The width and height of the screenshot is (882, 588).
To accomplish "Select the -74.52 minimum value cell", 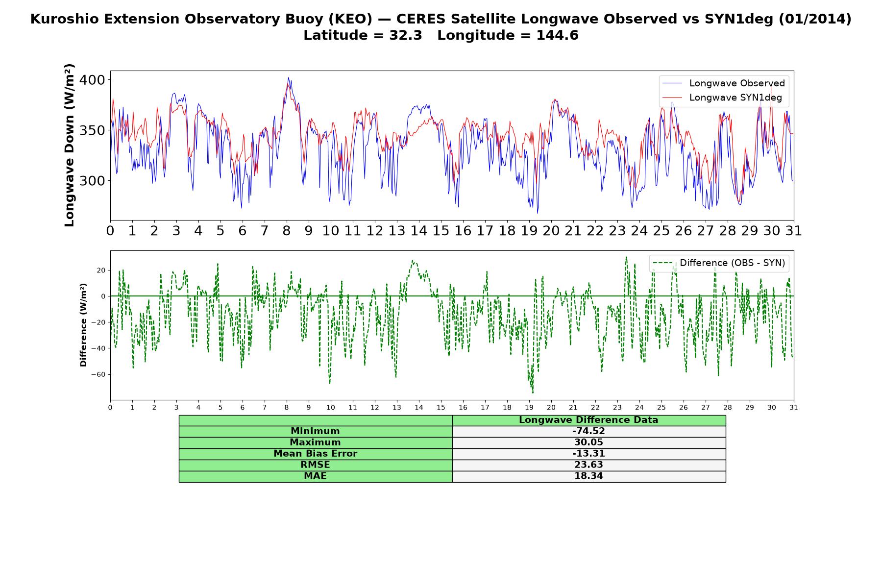I will pyautogui.click(x=588, y=431).
